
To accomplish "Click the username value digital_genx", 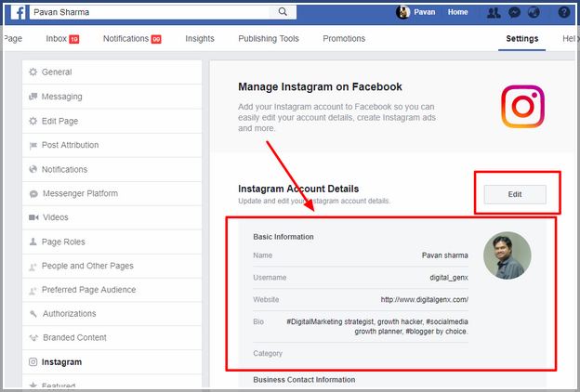I will click(x=449, y=278).
